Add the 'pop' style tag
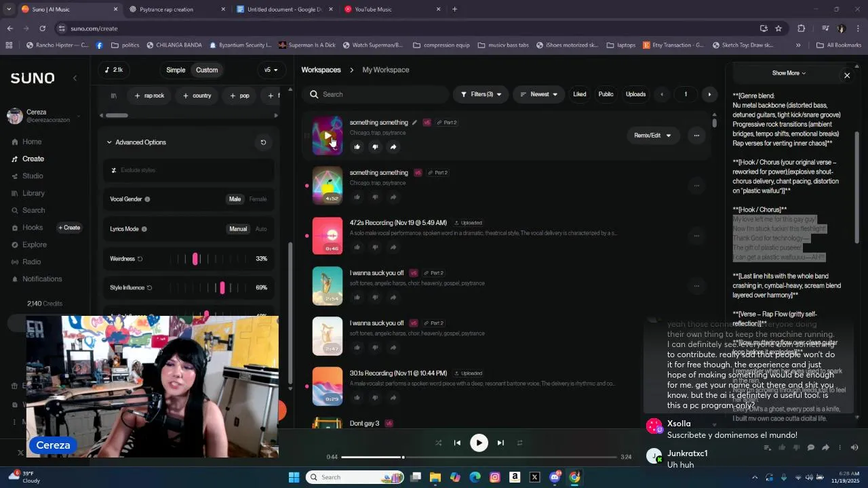The image size is (868, 488). tap(239, 96)
